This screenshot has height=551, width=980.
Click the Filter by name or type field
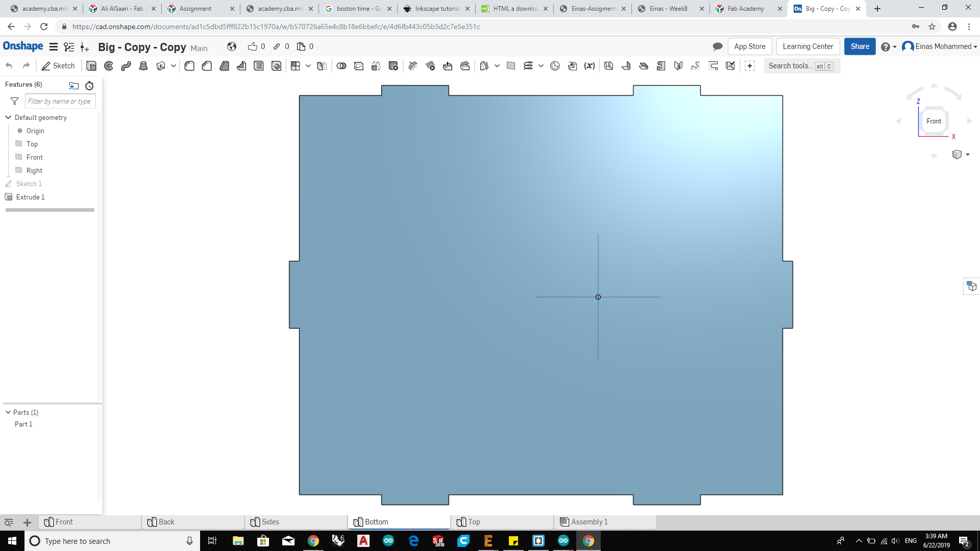tap(60, 101)
